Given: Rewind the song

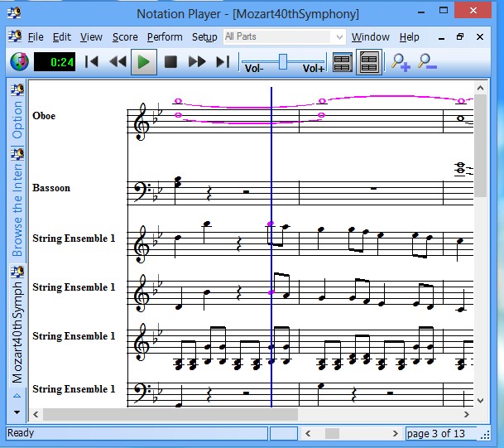Looking at the screenshot, I should coord(118,61).
